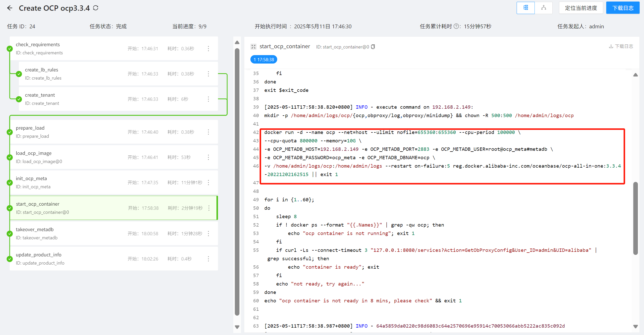Image resolution: width=644 pixels, height=335 pixels.
Task: Click the blue 下载日志 button
Action: point(623,8)
